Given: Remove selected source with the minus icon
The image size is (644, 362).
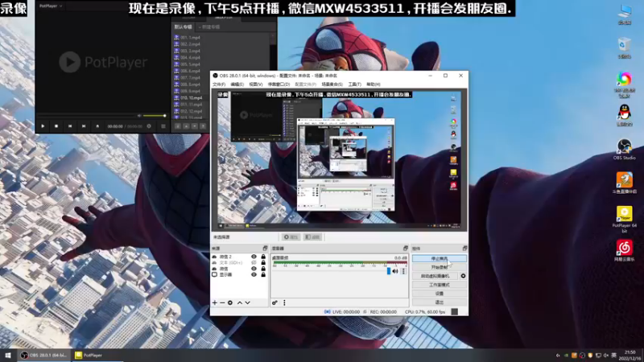Looking at the screenshot, I should click(x=222, y=303).
